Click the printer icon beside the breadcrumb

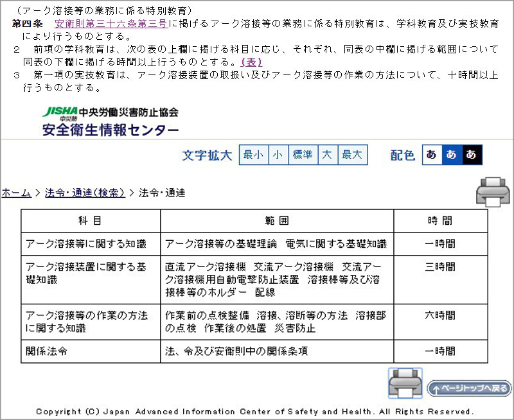click(x=493, y=192)
